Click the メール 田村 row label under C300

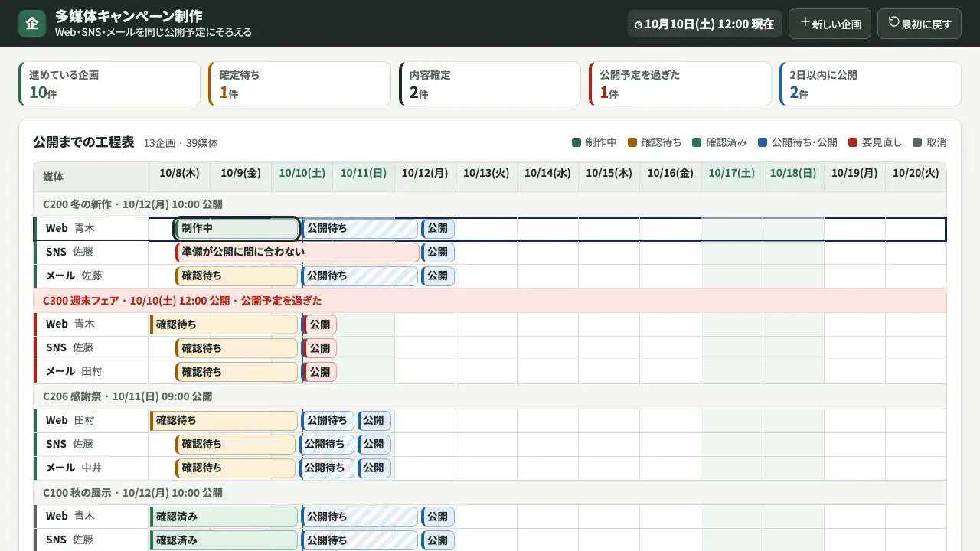(91, 372)
